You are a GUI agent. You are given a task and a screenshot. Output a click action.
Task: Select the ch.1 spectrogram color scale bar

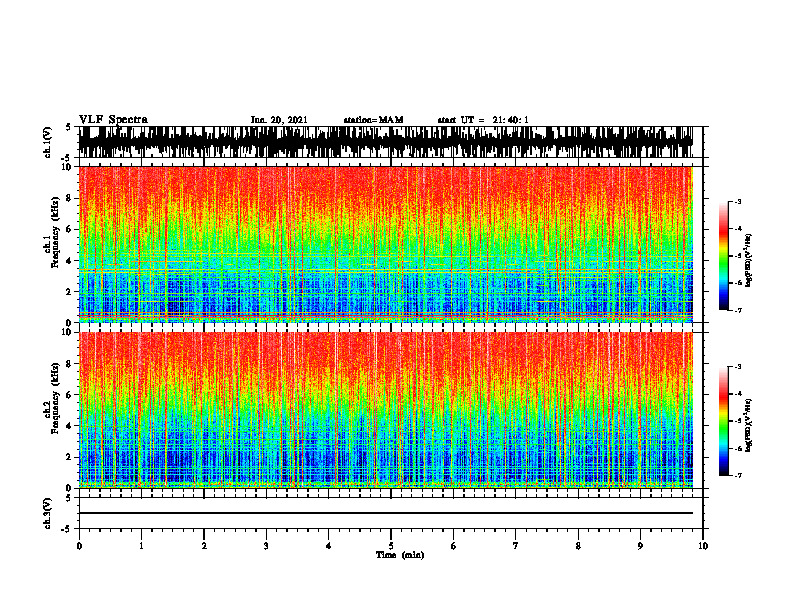723,256
